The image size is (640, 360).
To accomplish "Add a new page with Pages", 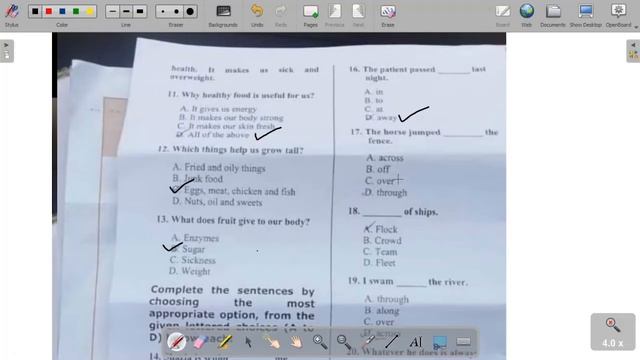I will click(311, 15).
